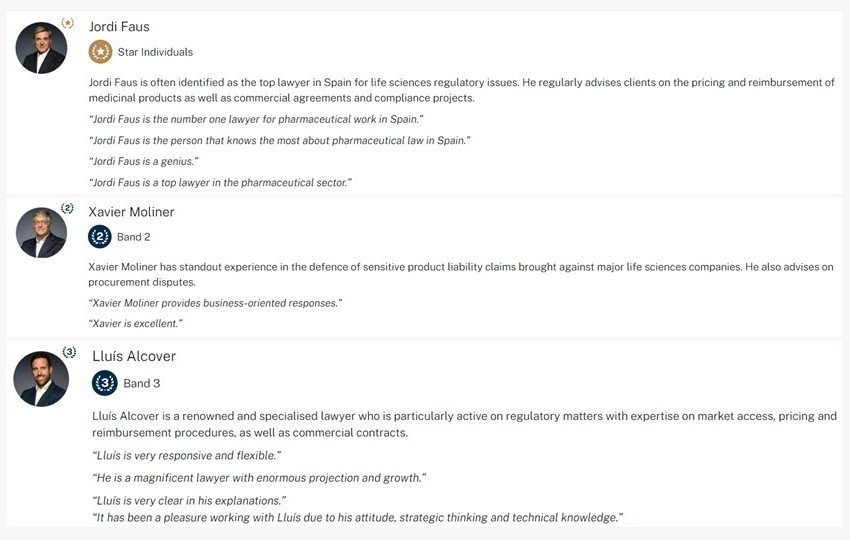
Task: Click the small star badge above Jordi Faus's photo
Action: [67, 22]
